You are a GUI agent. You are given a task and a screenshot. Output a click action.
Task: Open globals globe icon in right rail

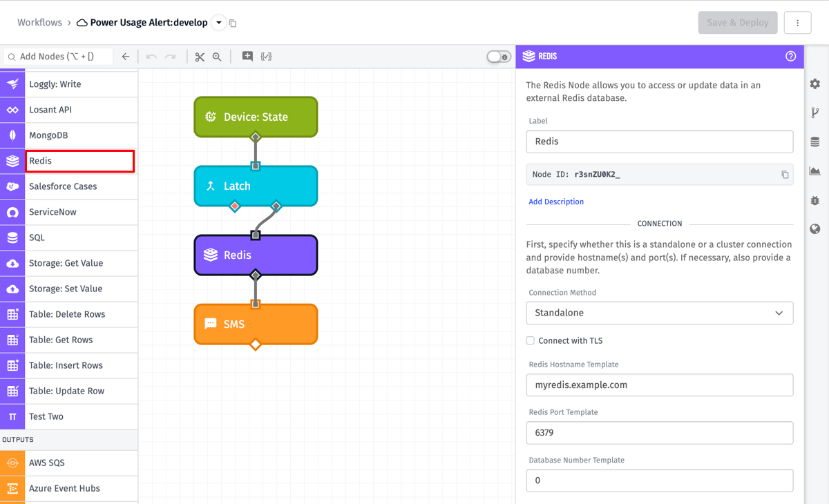pyautogui.click(x=815, y=229)
